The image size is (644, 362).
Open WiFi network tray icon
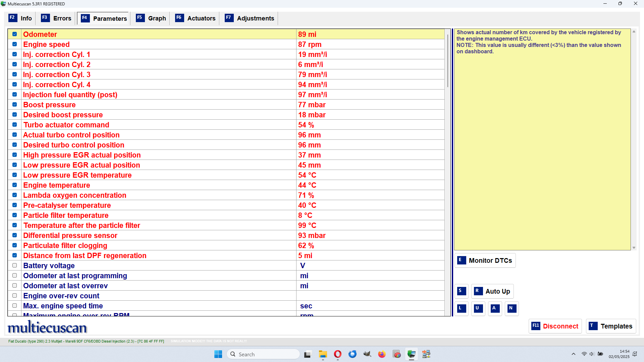click(x=584, y=354)
